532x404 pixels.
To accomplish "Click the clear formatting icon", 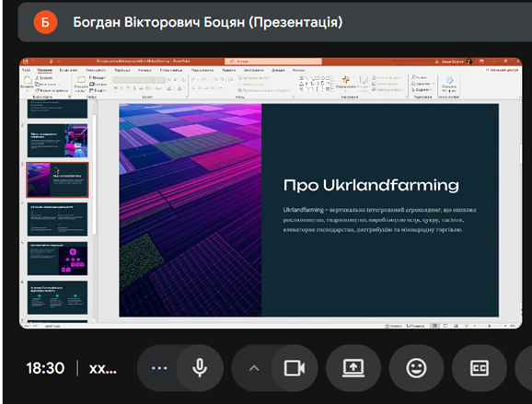I will coord(183,80).
